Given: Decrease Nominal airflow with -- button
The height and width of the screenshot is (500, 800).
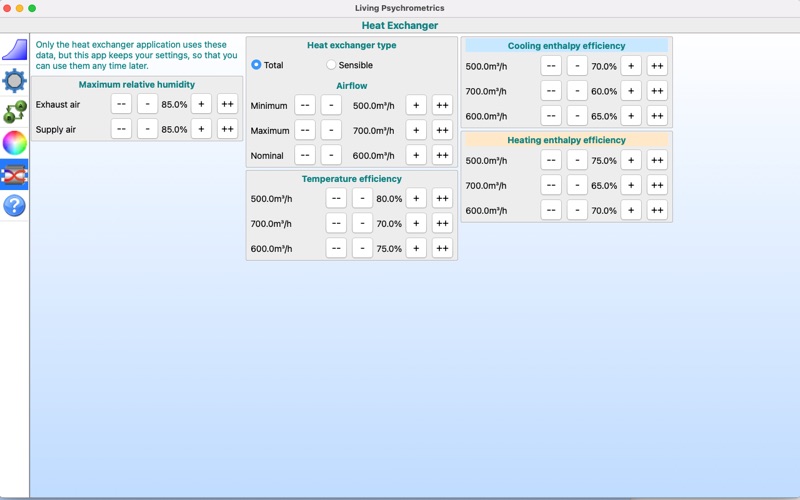Looking at the screenshot, I should pos(305,155).
